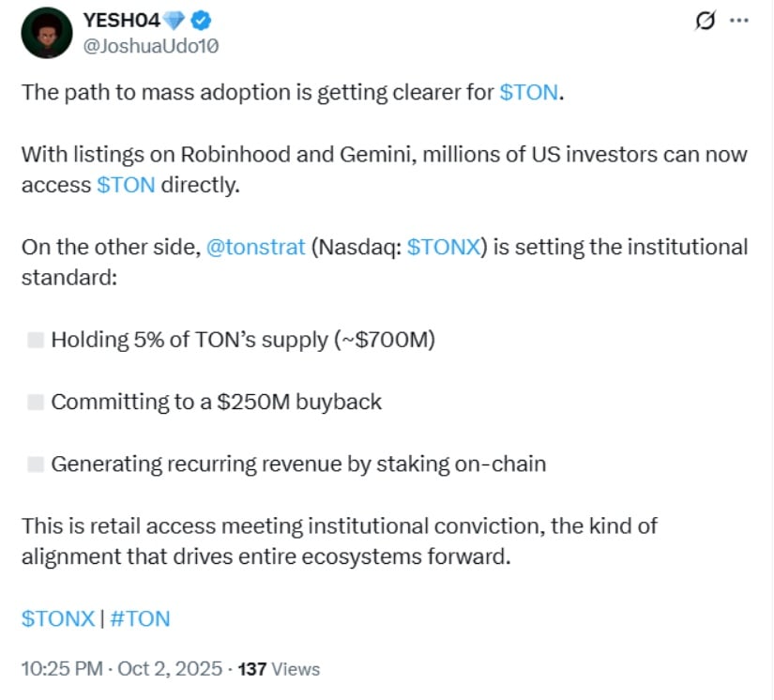Image resolution: width=774 pixels, height=700 pixels.
Task: Open the YESH04 profile avatar
Action: (46, 32)
